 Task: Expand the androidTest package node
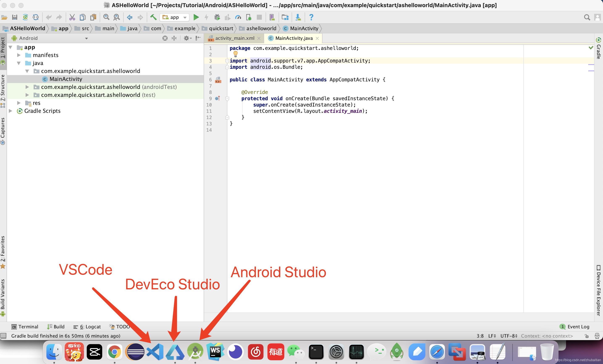coord(27,87)
